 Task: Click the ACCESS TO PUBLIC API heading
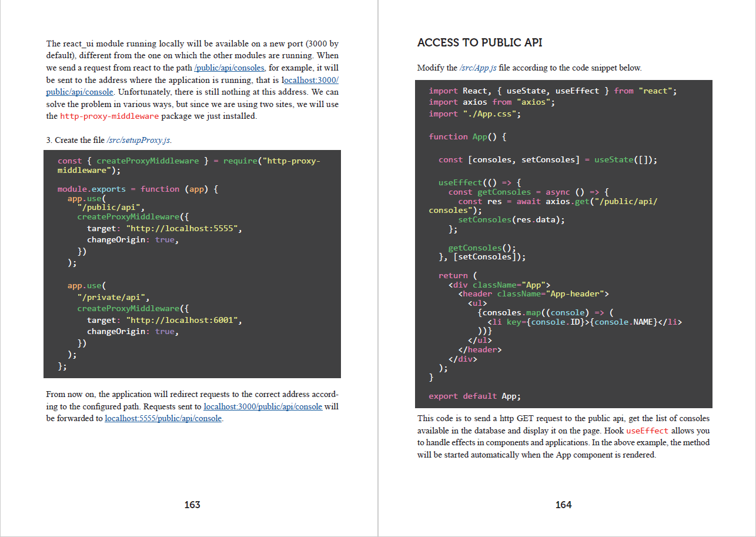(x=480, y=43)
